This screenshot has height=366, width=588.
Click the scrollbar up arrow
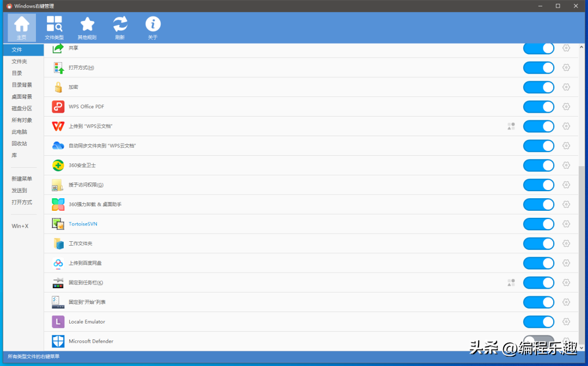tap(581, 47)
